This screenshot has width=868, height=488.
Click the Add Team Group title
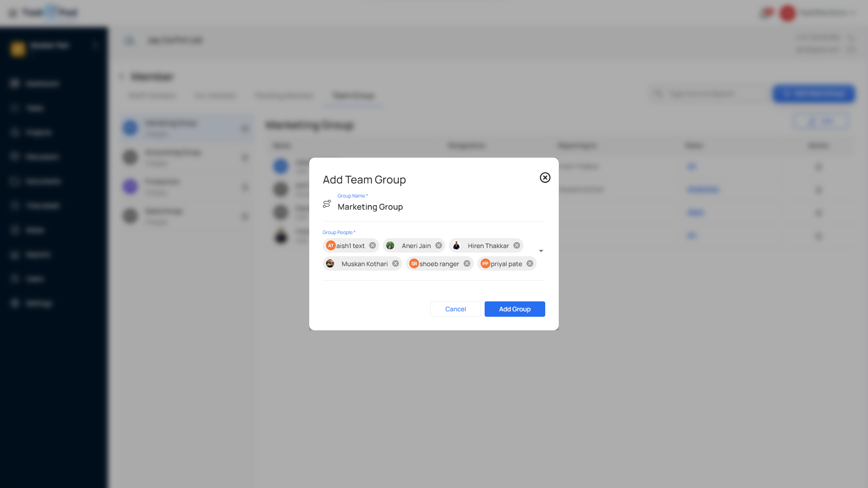click(x=364, y=179)
